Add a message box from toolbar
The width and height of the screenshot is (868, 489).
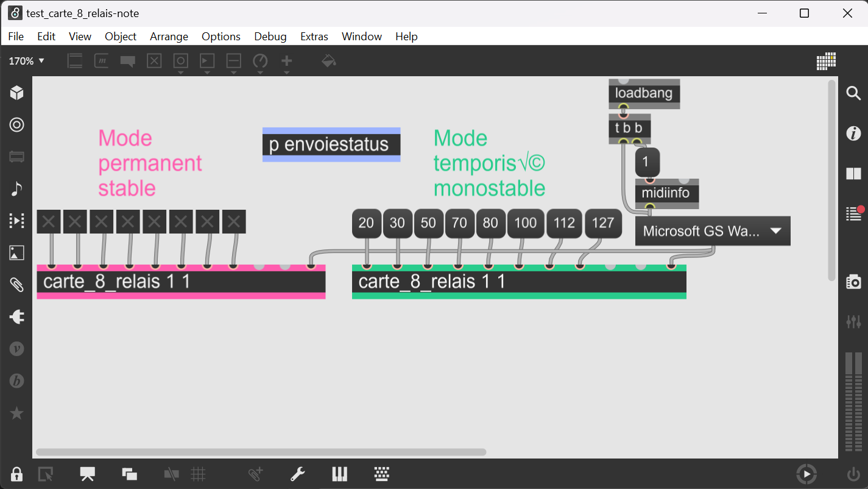point(101,61)
